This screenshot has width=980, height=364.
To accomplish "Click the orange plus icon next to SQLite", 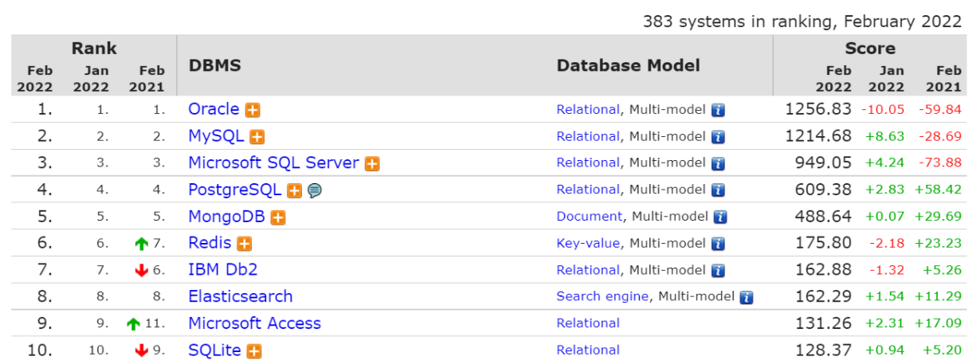I will point(254,350).
